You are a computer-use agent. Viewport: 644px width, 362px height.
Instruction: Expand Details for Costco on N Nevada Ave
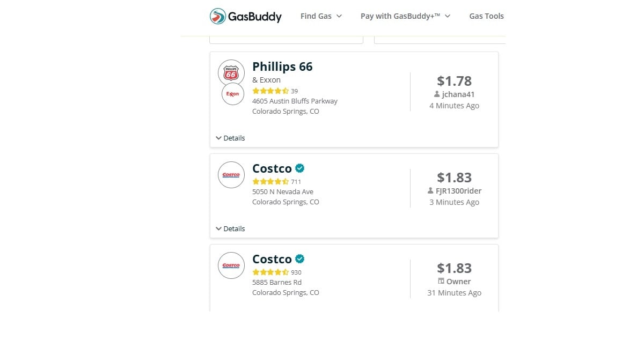click(x=230, y=228)
